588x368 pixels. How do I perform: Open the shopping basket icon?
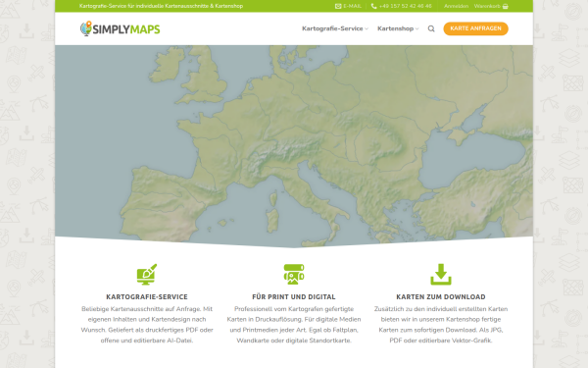pyautogui.click(x=505, y=6)
